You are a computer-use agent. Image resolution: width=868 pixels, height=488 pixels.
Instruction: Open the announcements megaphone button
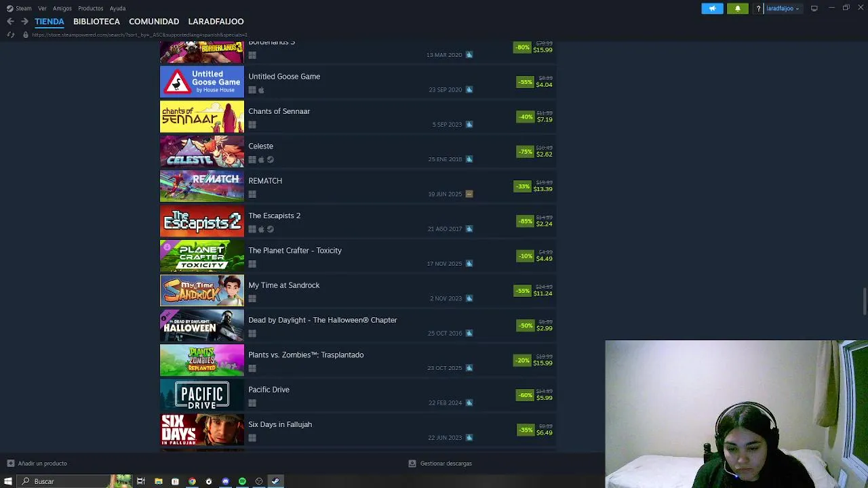click(712, 9)
